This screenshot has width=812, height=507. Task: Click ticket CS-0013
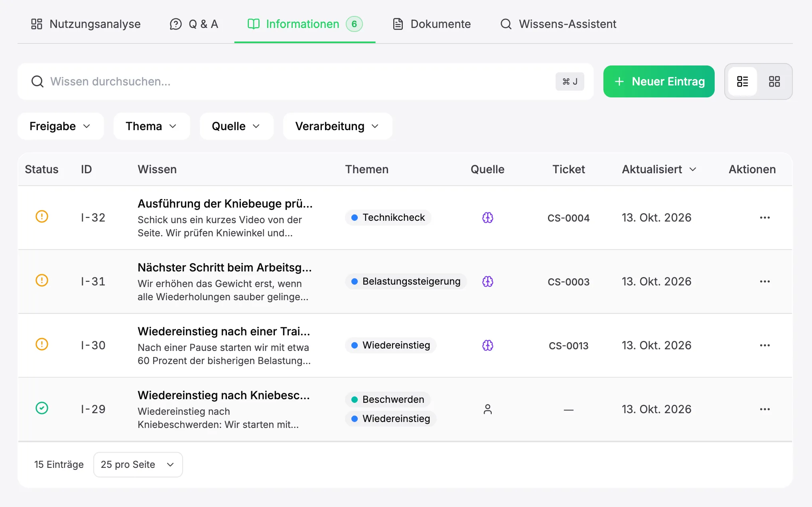point(568,346)
